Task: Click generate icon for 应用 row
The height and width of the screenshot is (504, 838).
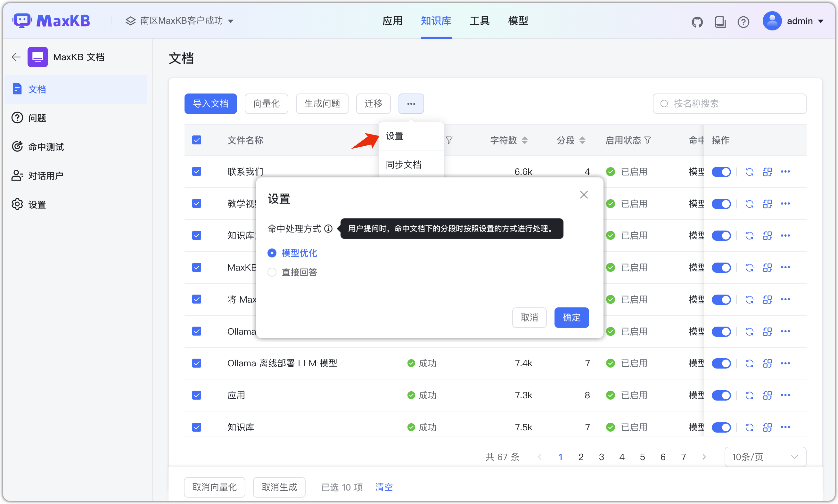Action: point(767,395)
